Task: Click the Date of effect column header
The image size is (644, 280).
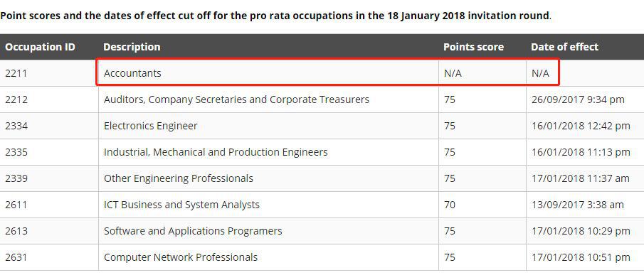Action: pyautogui.click(x=564, y=47)
